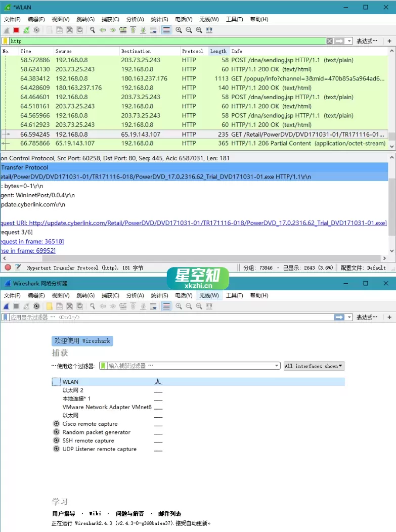Sort packets by Protocol column header
Screen dimensions: 396x532
[192, 51]
